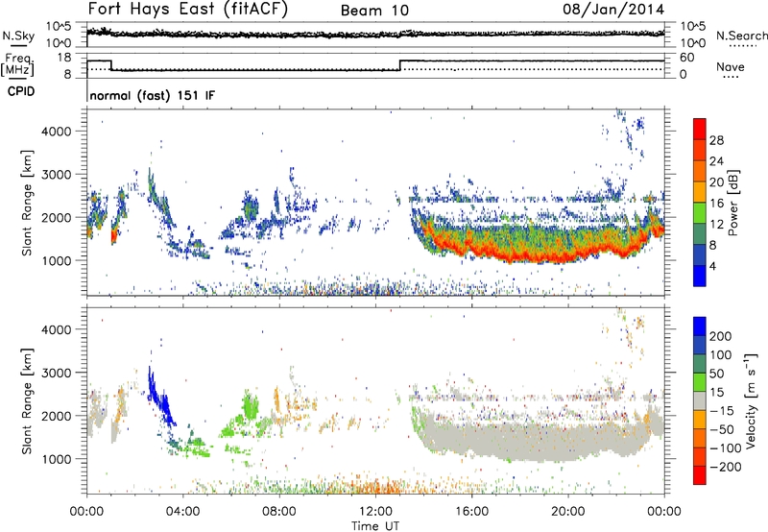Click the '08:00' time axis tick label
Viewport: 768px width, 532px height.
pyautogui.click(x=278, y=512)
